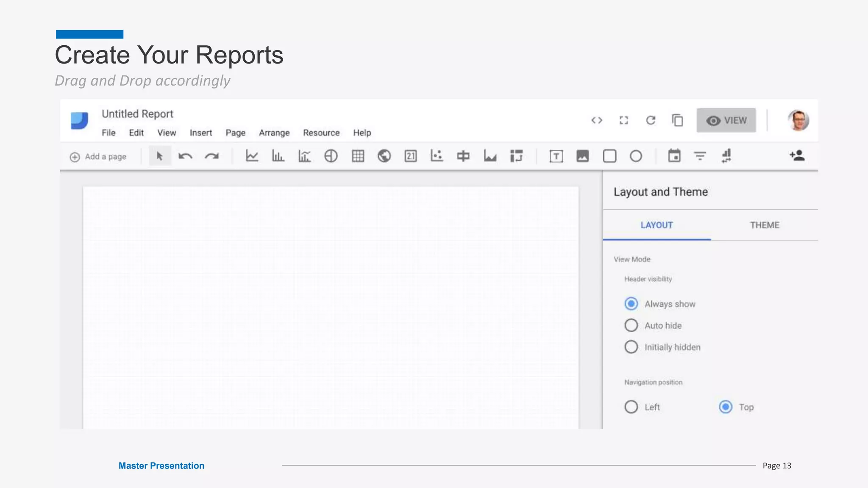The width and height of the screenshot is (868, 488).
Task: Click the VIEW button
Action: (726, 120)
